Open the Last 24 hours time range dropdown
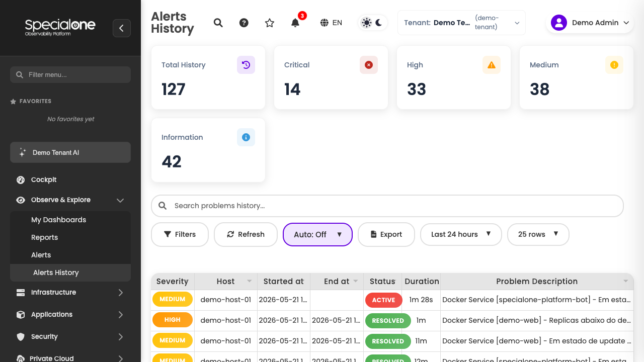 tap(461, 234)
